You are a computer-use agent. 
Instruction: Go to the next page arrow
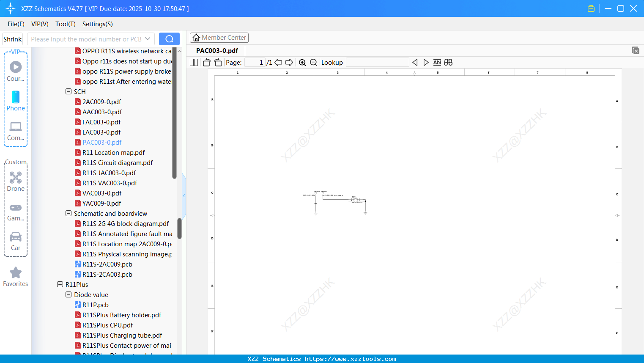[x=289, y=63]
